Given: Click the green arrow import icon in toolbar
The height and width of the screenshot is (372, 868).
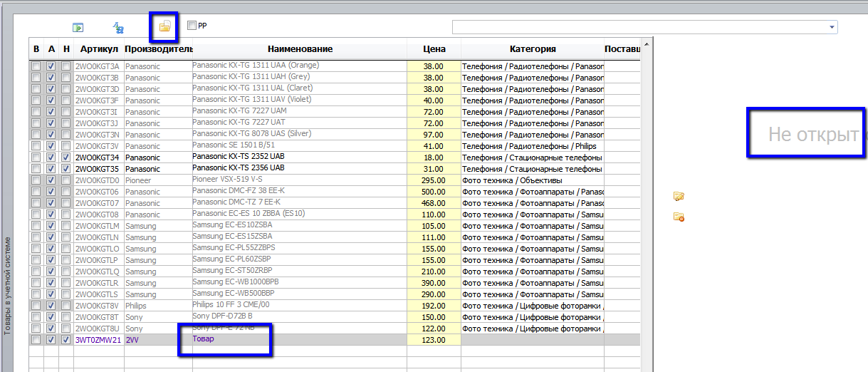Looking at the screenshot, I should [78, 28].
